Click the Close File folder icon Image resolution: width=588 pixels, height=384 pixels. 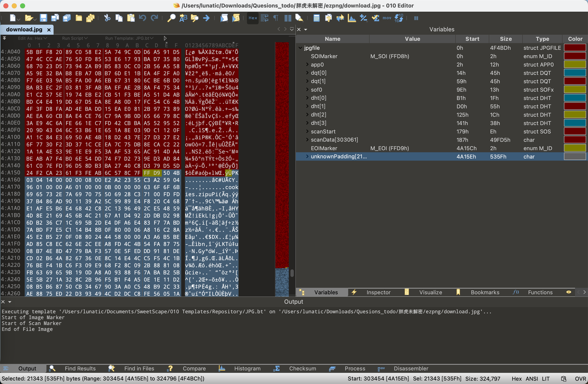click(79, 18)
